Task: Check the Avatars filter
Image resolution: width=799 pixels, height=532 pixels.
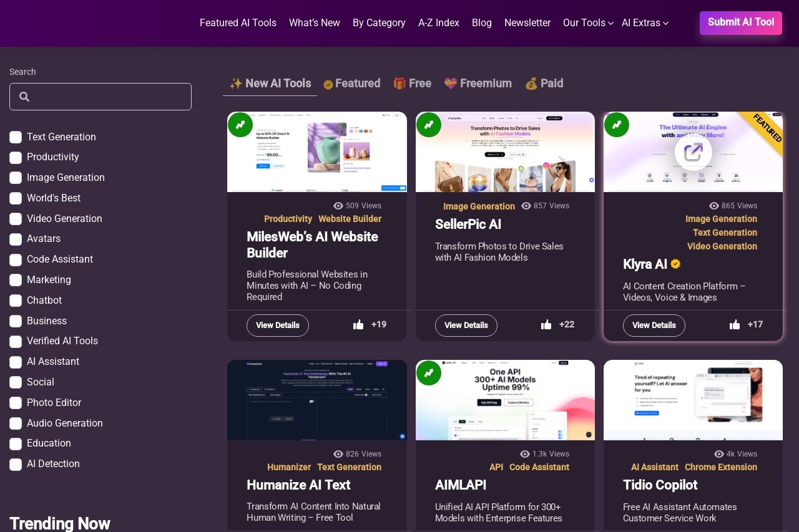Action: (16, 239)
